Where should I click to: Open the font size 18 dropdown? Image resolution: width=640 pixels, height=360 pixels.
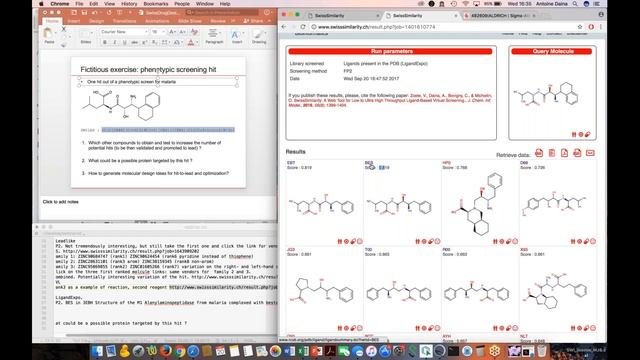(163, 32)
